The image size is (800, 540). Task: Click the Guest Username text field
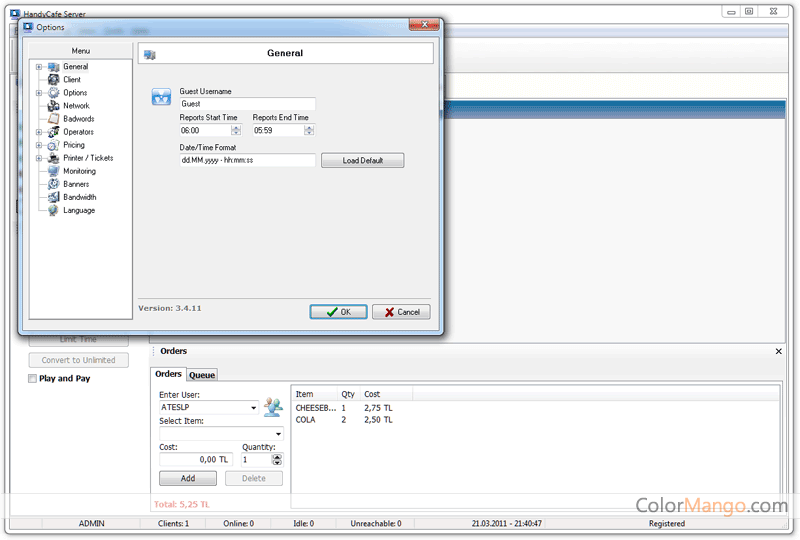tap(246, 104)
